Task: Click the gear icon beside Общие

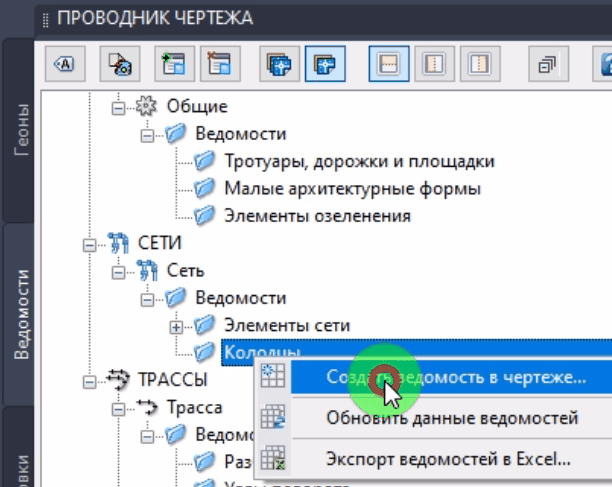Action: click(146, 106)
